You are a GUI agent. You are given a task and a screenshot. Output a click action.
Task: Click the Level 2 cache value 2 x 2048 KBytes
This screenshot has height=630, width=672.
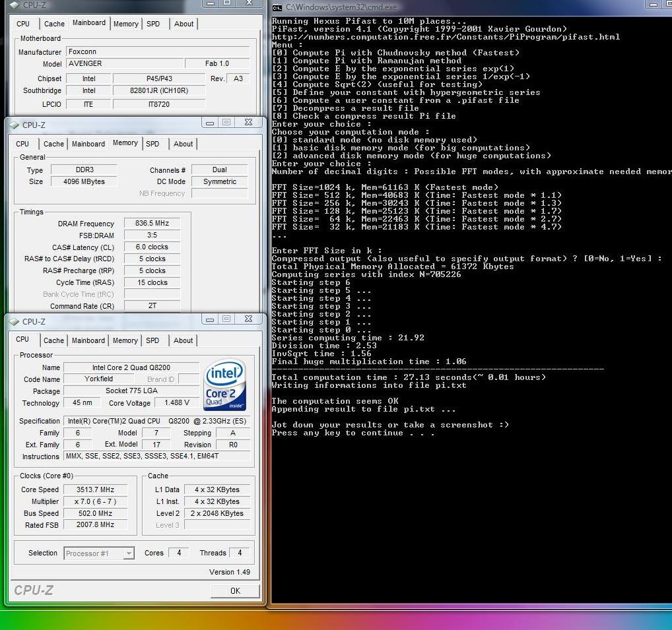click(217, 513)
